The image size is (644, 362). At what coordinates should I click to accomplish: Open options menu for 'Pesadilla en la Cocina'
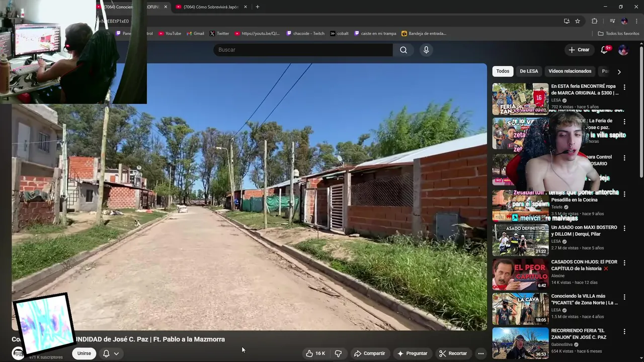point(624,194)
